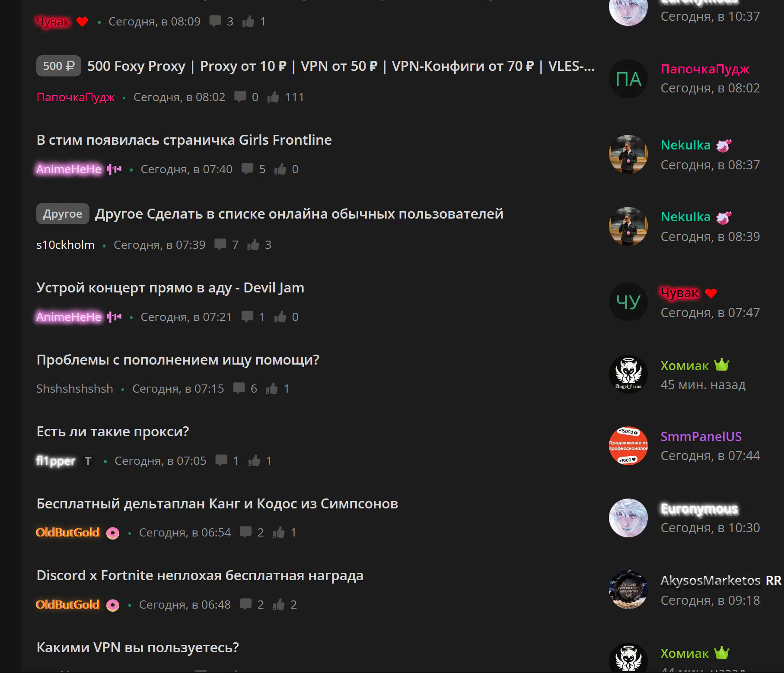Open the Euronymous profile name at 10:30

point(699,509)
